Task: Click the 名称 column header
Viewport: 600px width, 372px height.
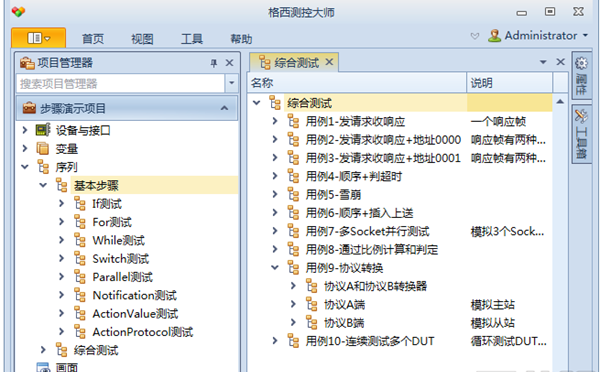Action: click(357, 83)
